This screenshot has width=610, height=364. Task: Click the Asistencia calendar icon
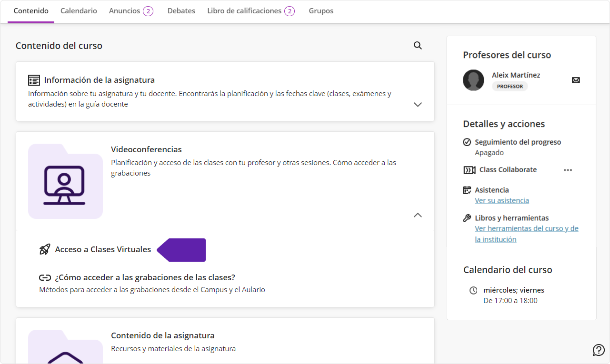(x=467, y=190)
